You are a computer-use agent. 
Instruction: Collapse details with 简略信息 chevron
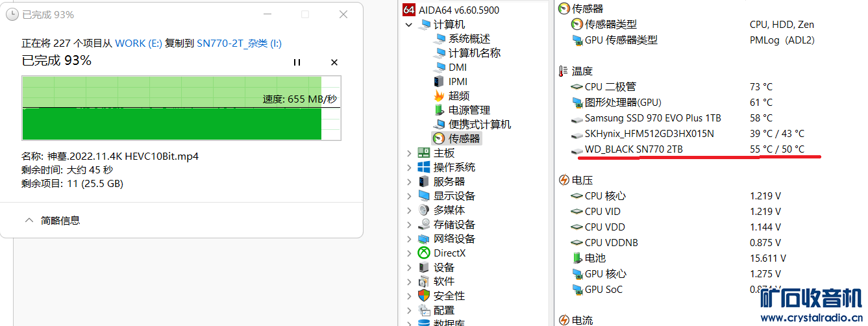point(29,220)
